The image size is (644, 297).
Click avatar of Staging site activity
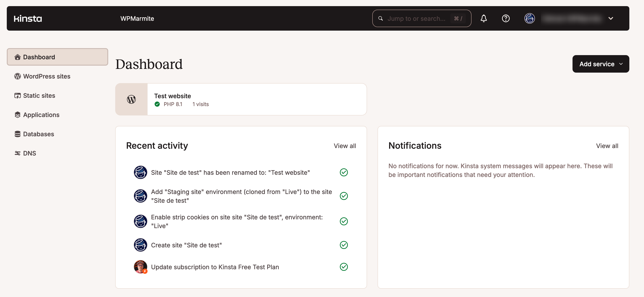pos(141,196)
